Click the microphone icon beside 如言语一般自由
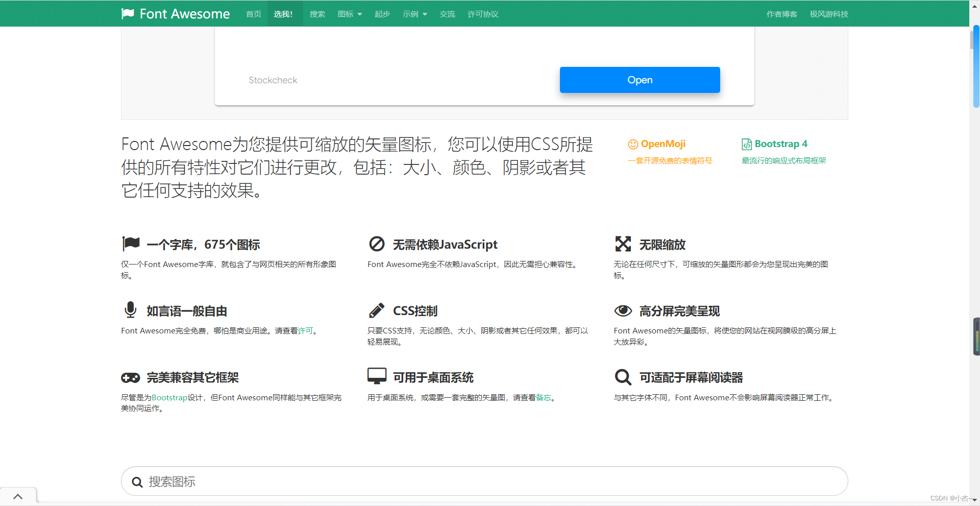Image resolution: width=980 pixels, height=506 pixels. (131, 310)
